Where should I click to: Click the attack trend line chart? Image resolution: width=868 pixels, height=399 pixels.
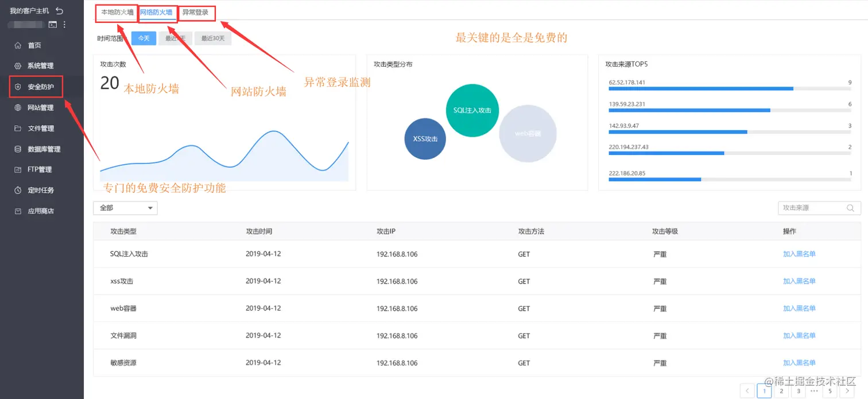pyautogui.click(x=224, y=157)
